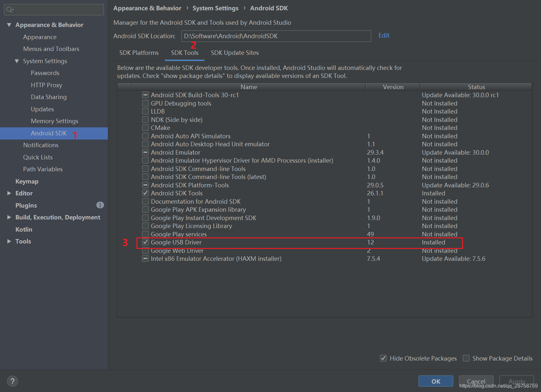541x392 pixels.
Task: Focus the settings search box
Action: click(x=54, y=10)
